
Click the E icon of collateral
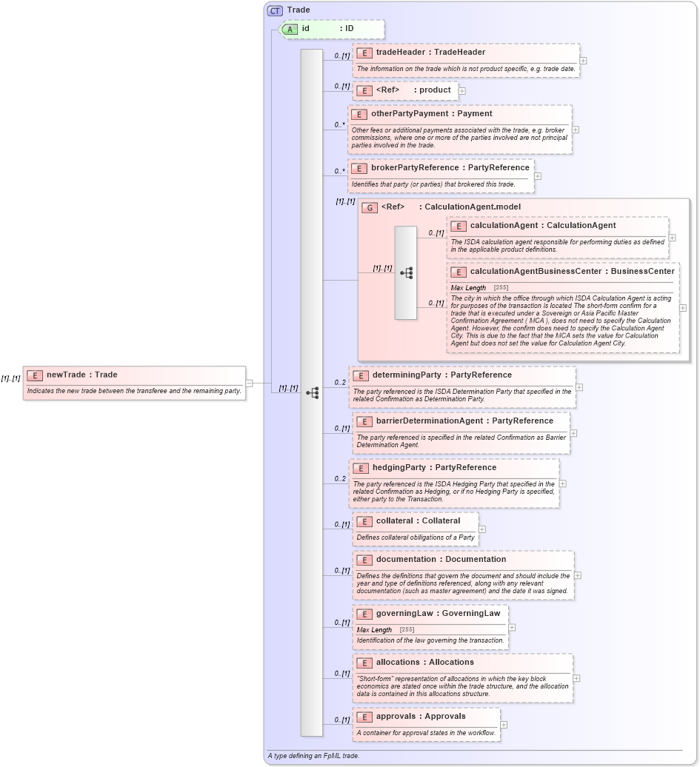(364, 521)
